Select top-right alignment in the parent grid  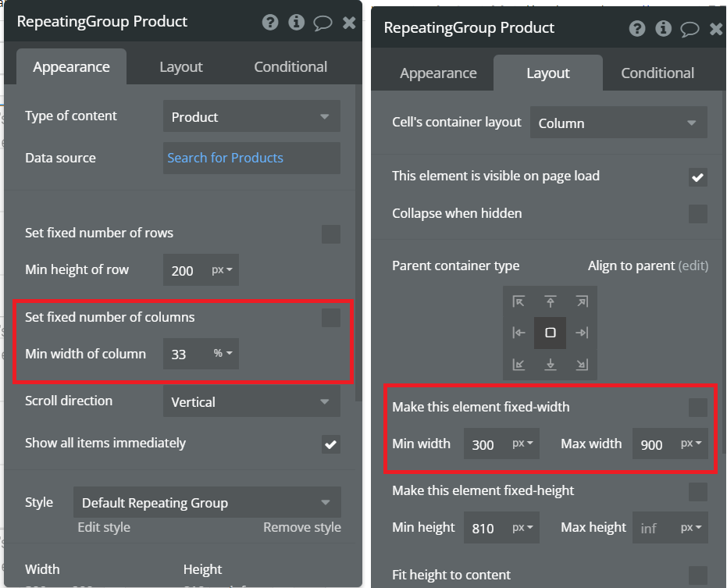pos(581,301)
